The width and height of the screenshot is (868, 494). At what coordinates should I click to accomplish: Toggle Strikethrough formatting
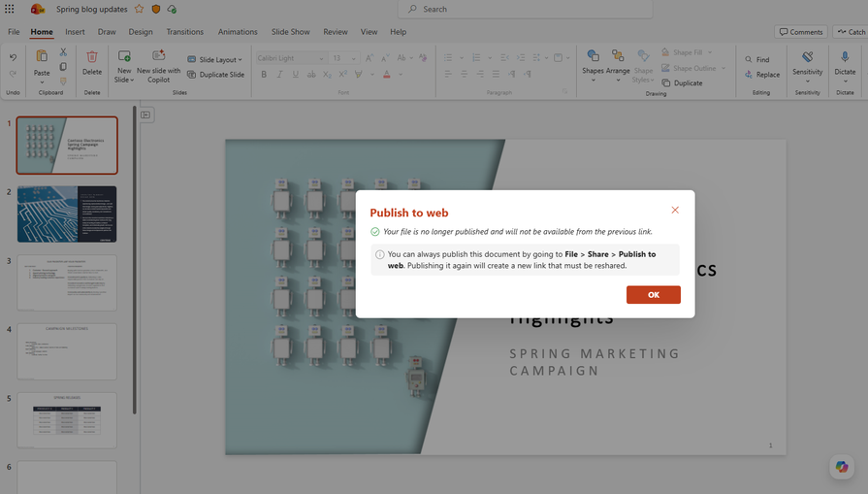click(x=311, y=74)
